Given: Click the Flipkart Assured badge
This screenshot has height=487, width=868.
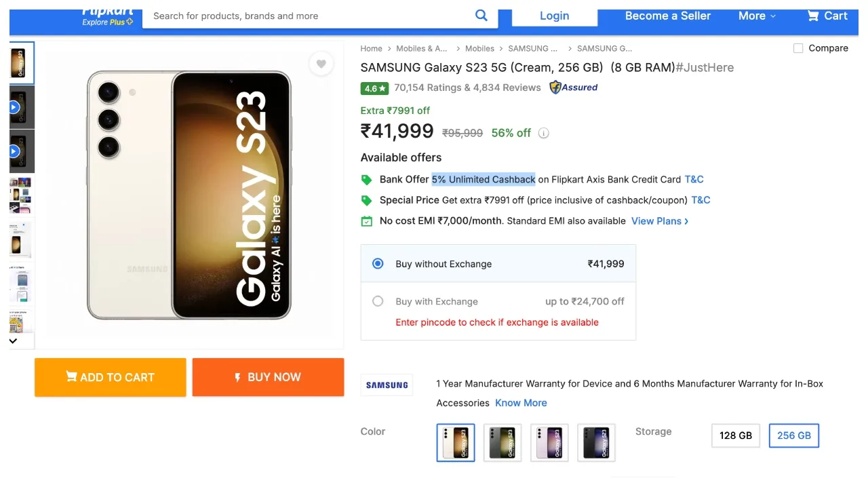Looking at the screenshot, I should pos(574,87).
